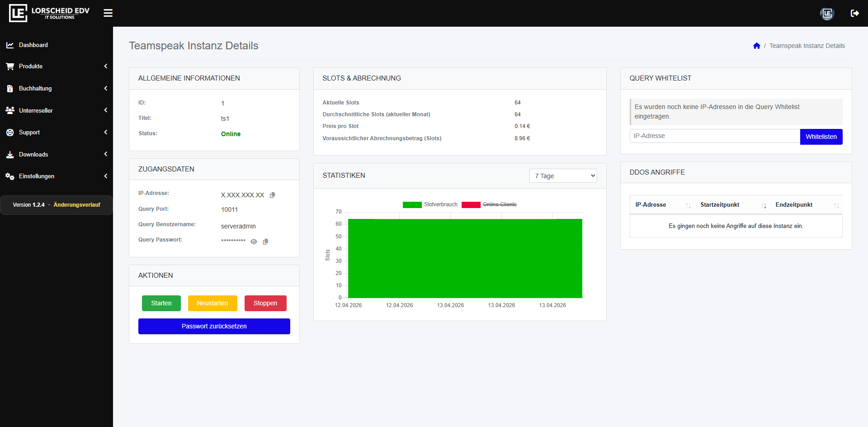Sort DDoS table by Startzeitpunkt
The width and height of the screenshot is (868, 427).
click(732, 205)
